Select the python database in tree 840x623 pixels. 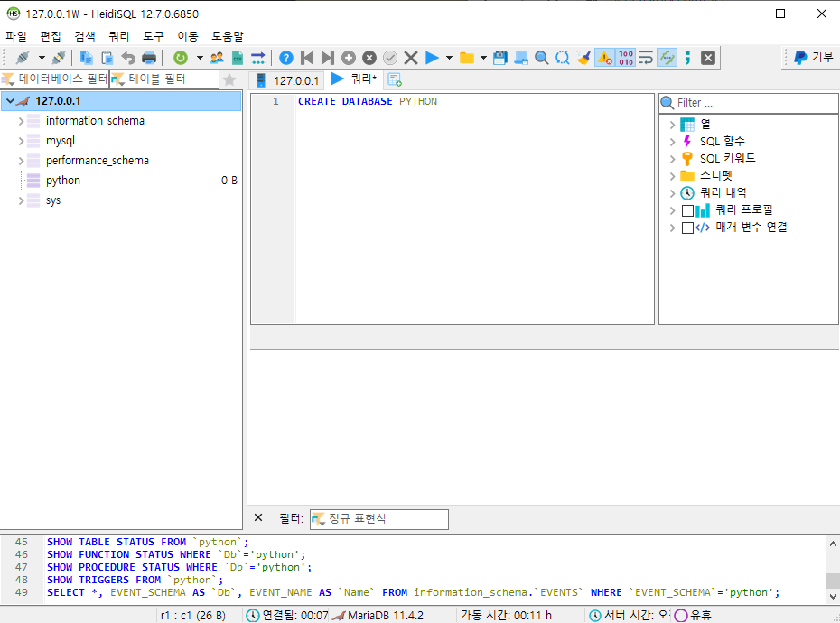click(x=63, y=181)
